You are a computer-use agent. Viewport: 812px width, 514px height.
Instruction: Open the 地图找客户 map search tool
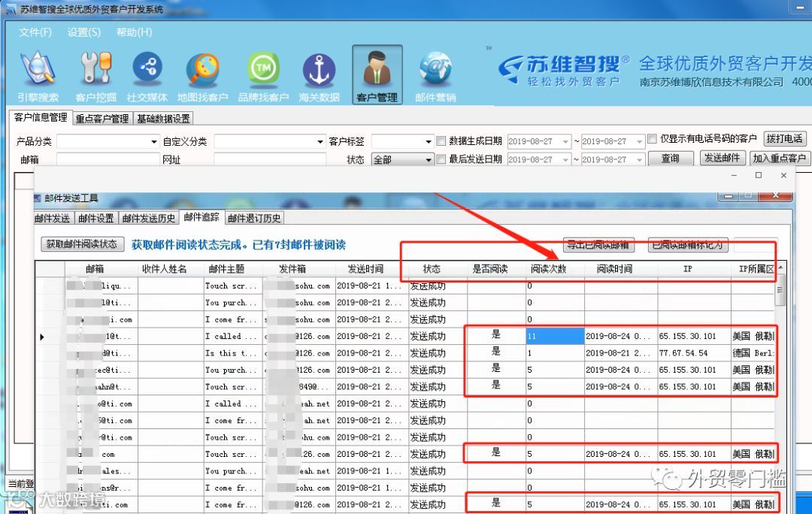[x=202, y=77]
